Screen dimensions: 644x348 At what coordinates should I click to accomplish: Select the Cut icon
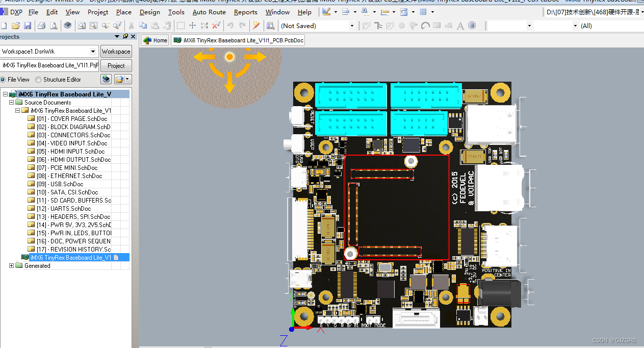pos(131,26)
